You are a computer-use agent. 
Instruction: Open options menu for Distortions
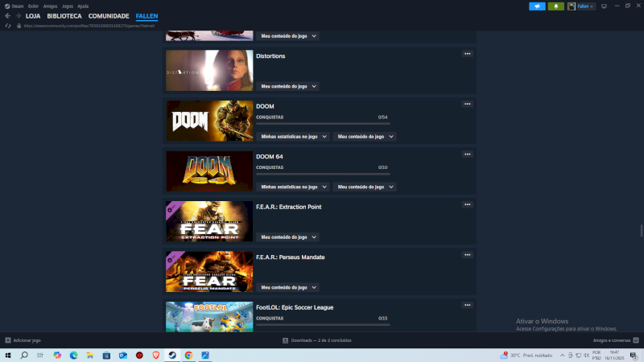[468, 54]
